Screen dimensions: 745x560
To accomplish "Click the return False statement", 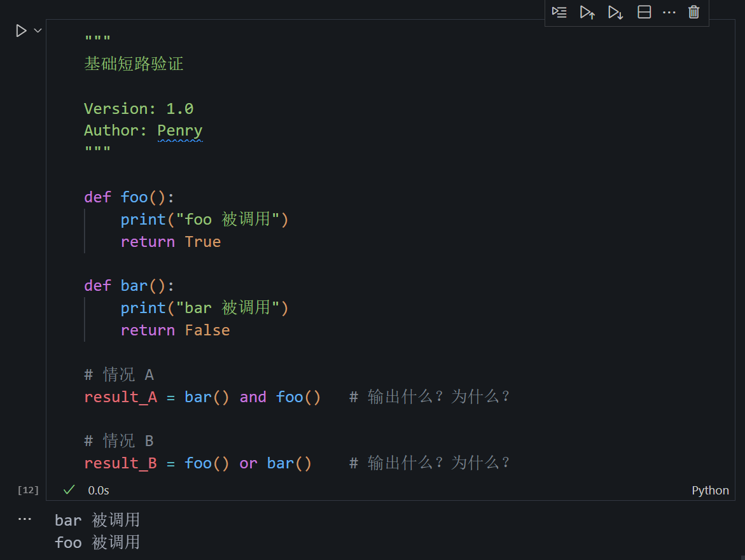I will 175,330.
